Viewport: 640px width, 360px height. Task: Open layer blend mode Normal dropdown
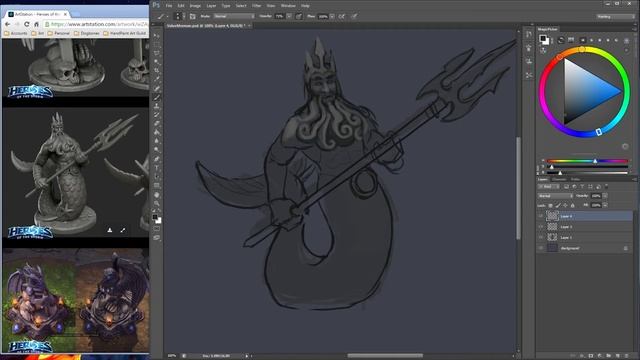pyautogui.click(x=556, y=196)
